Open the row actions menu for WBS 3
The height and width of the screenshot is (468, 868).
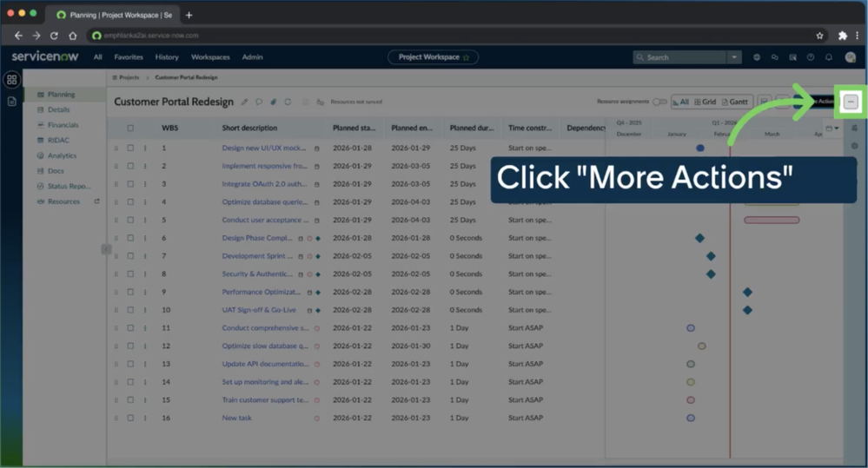[x=145, y=184]
